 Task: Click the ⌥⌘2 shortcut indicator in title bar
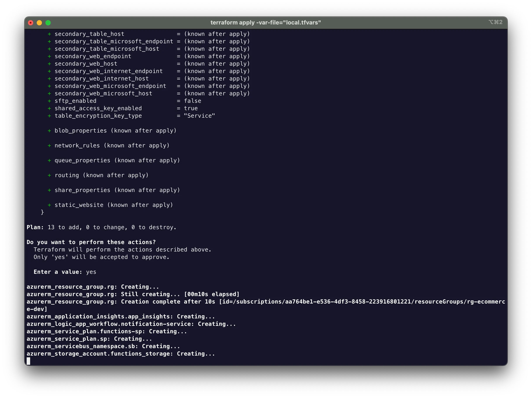(x=496, y=22)
